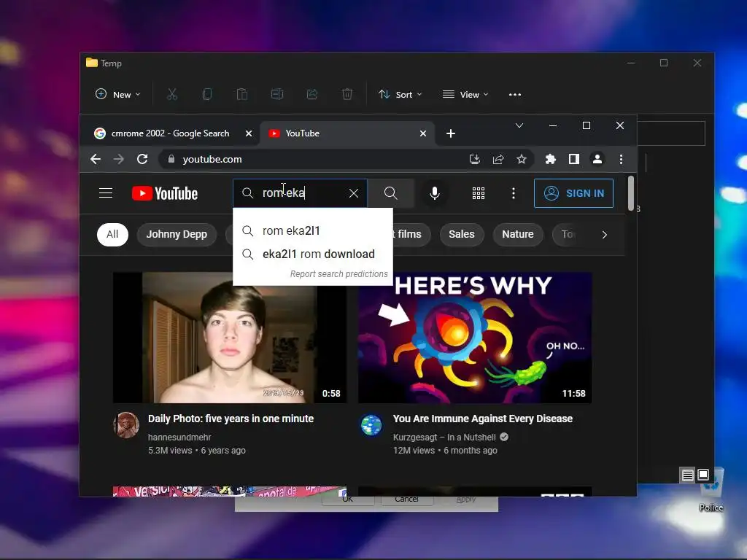
Task: Select the Sales filter chip
Action: 462,234
